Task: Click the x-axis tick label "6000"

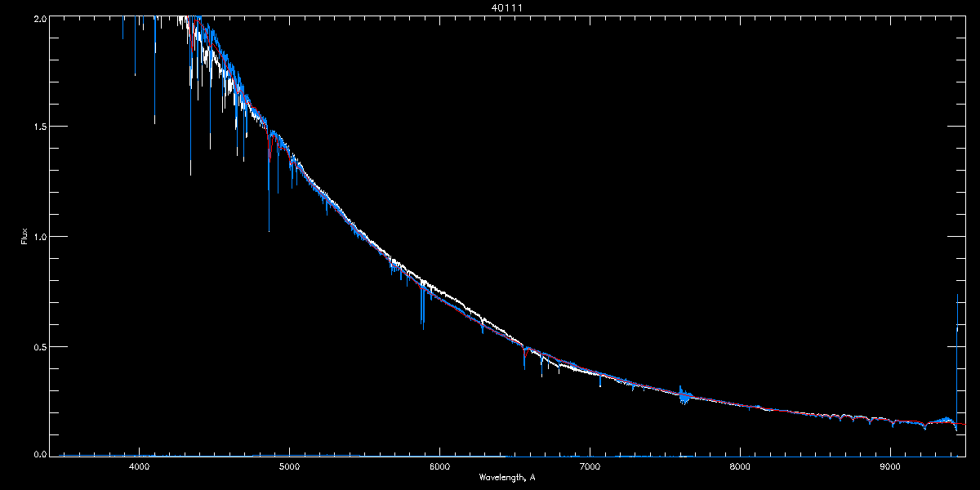Action: tap(439, 466)
